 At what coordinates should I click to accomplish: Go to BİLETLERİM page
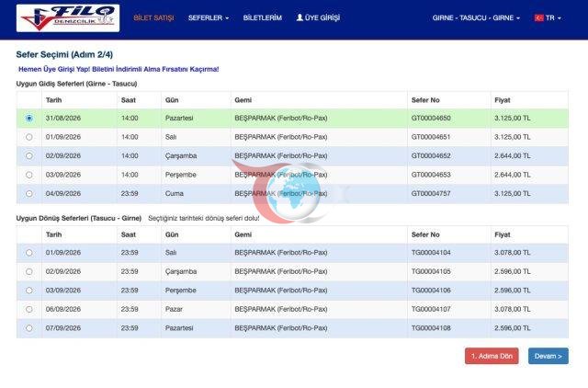262,17
